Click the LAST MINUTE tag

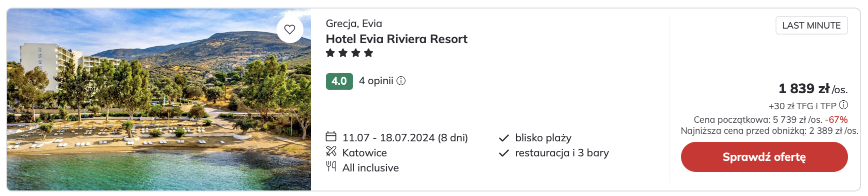pyautogui.click(x=811, y=26)
